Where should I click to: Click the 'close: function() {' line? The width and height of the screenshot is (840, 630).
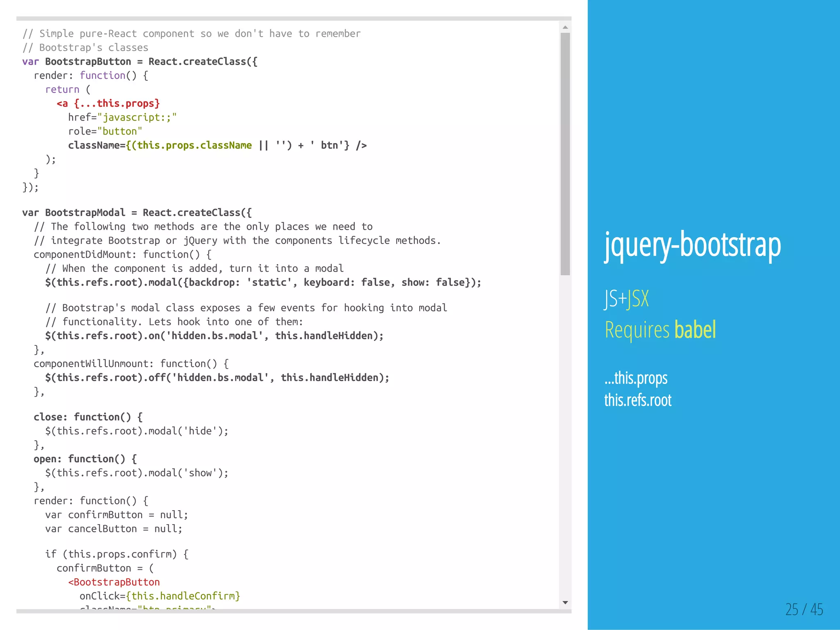point(88,417)
